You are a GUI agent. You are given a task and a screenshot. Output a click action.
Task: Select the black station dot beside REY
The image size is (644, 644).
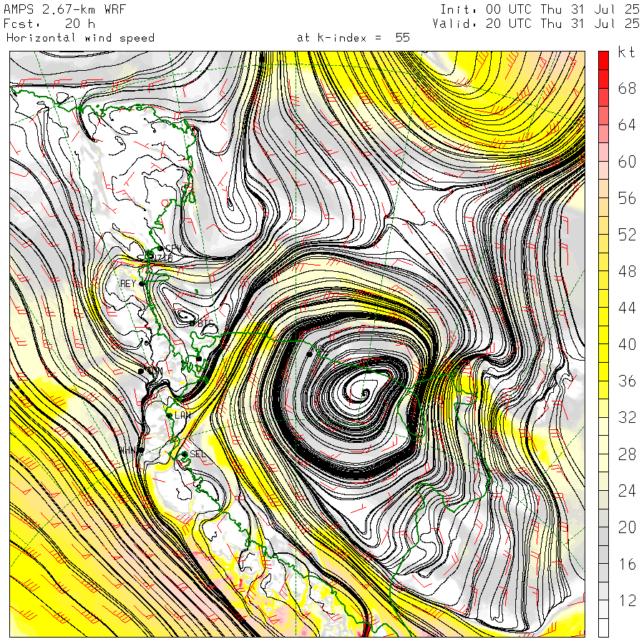click(x=142, y=284)
